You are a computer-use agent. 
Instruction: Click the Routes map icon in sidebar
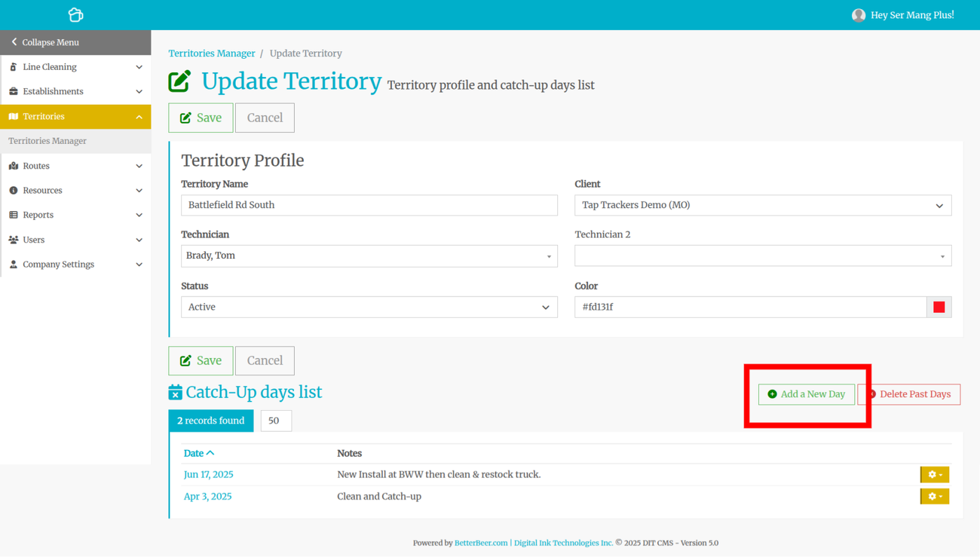pyautogui.click(x=13, y=166)
